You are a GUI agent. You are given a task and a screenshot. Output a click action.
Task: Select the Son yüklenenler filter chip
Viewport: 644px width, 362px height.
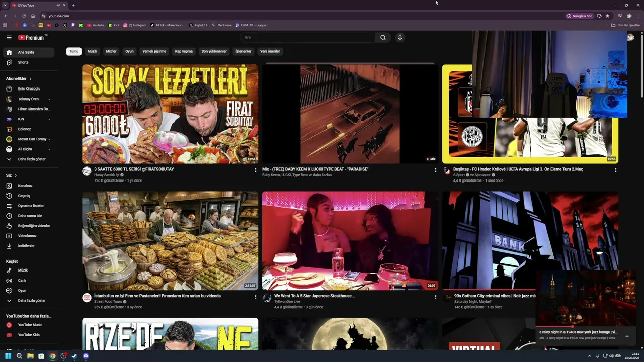pyautogui.click(x=214, y=51)
